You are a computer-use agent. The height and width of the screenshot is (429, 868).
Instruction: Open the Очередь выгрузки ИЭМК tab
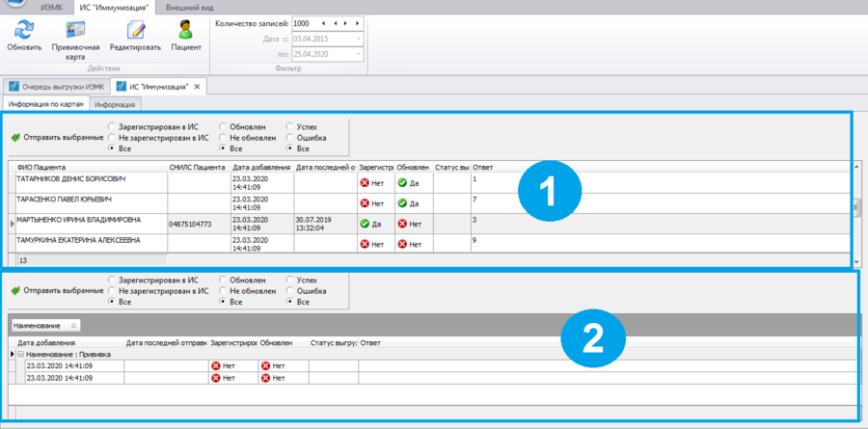[56, 87]
